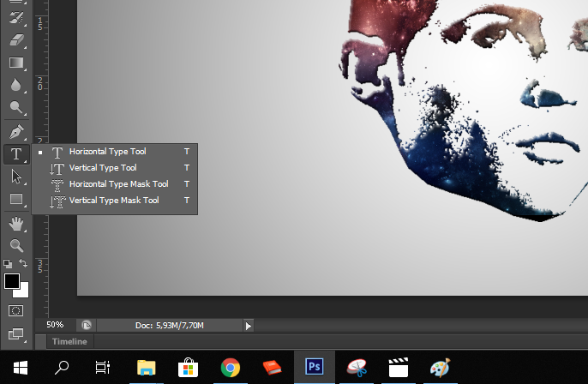The height and width of the screenshot is (384, 588).
Task: Click the 50% zoom level field
Action: pyautogui.click(x=55, y=325)
